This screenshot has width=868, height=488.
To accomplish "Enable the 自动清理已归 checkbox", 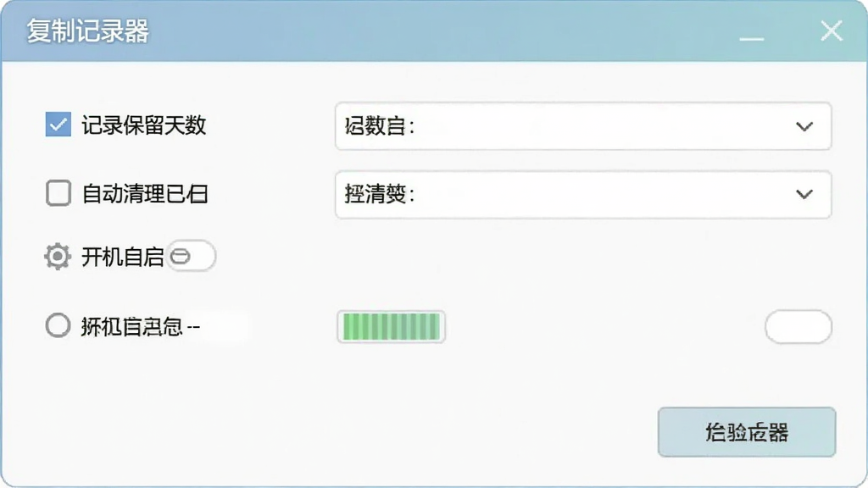I will point(58,193).
